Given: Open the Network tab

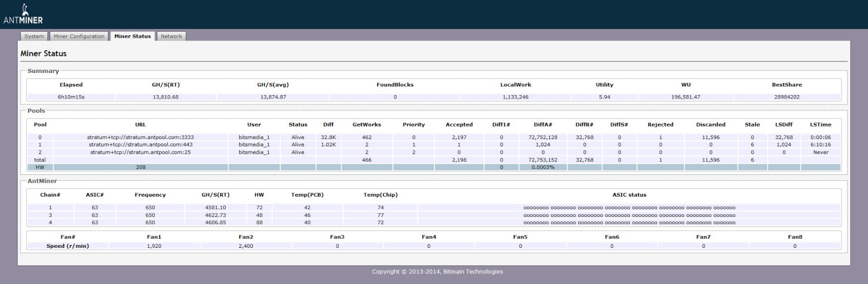Looking at the screenshot, I should [171, 36].
